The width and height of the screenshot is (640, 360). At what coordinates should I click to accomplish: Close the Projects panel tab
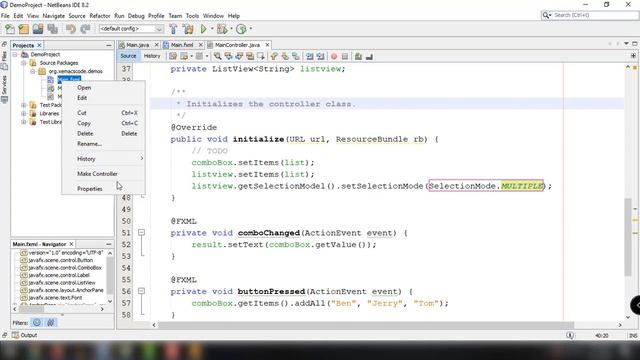tap(39, 45)
